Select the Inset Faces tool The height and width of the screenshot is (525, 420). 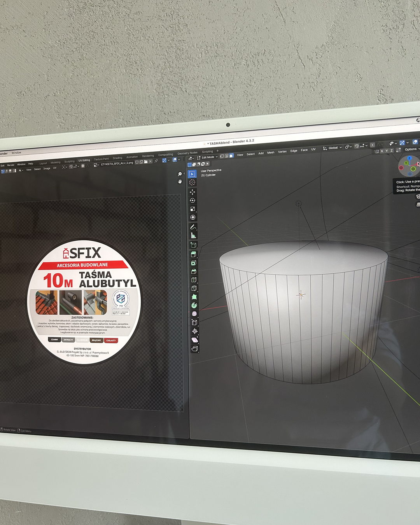point(194,263)
